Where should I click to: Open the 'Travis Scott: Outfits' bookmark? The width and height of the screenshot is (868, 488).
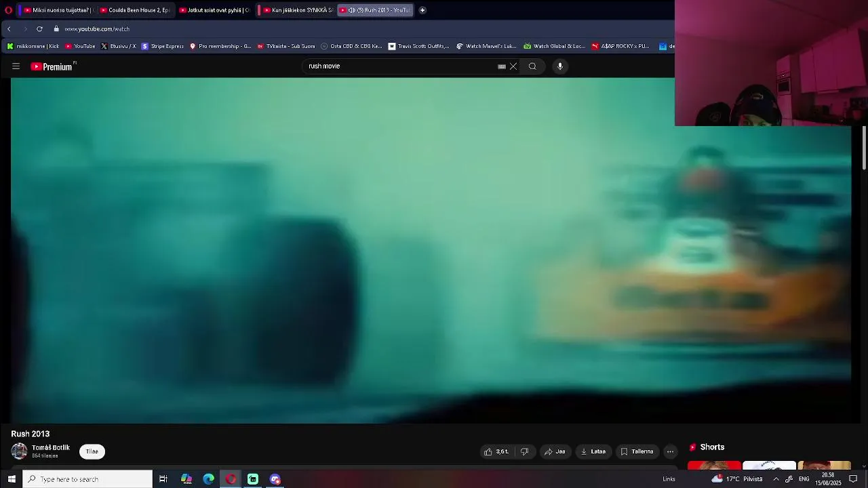pyautogui.click(x=418, y=46)
